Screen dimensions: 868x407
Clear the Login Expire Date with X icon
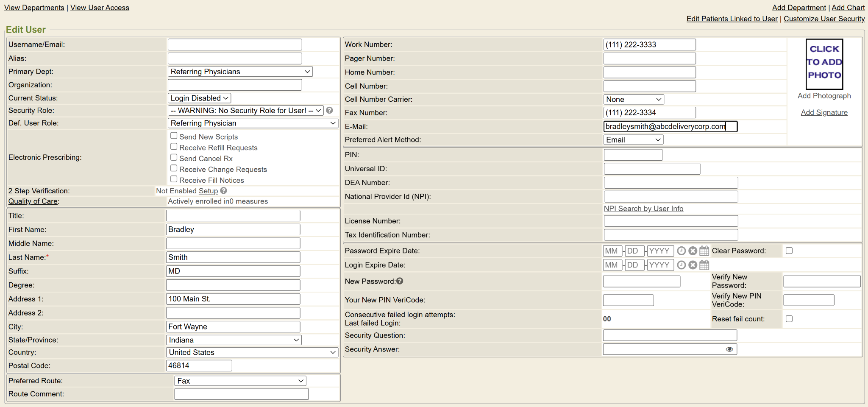coord(693,265)
